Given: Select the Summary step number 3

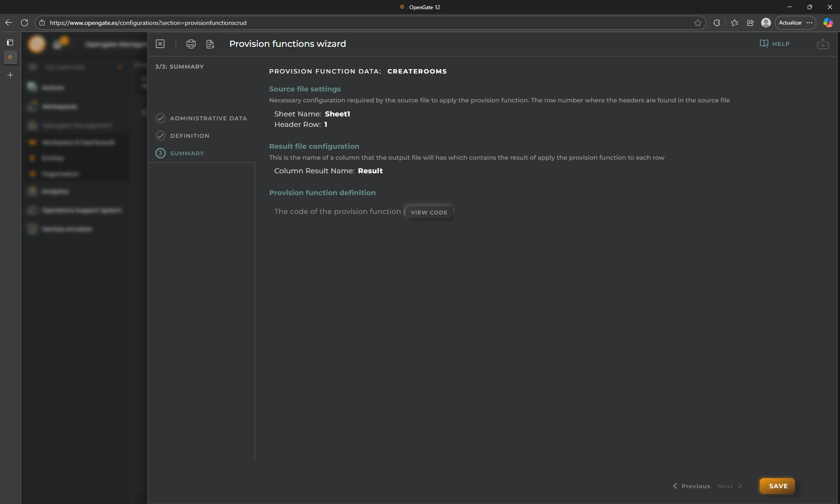Looking at the screenshot, I should click(x=161, y=153).
